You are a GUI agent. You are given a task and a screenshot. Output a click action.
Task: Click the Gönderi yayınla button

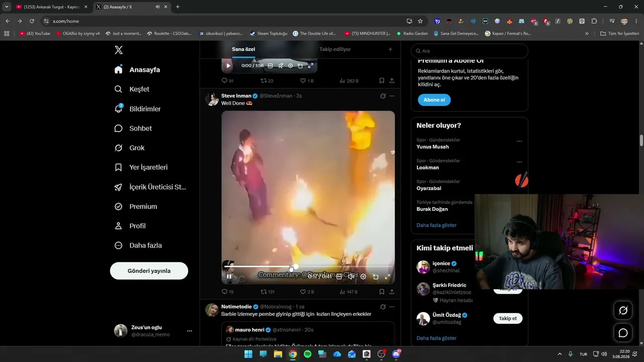(x=149, y=270)
